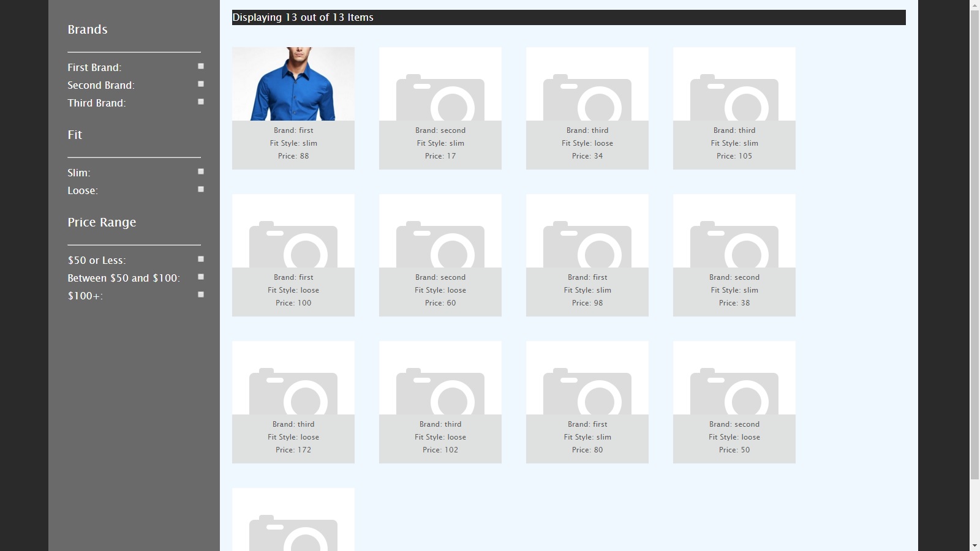
Task: Click the Loose label
Action: tap(83, 190)
